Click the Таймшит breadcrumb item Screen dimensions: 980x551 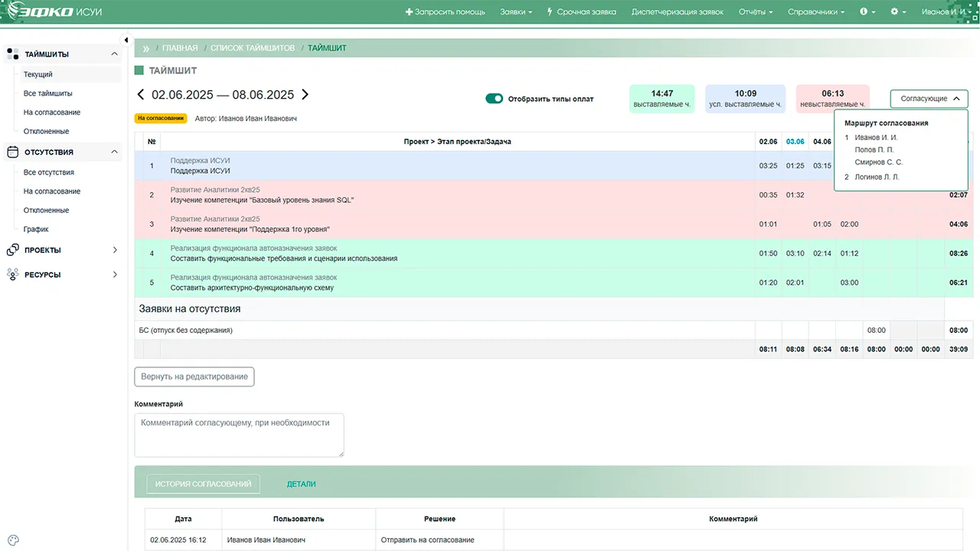pyautogui.click(x=328, y=48)
